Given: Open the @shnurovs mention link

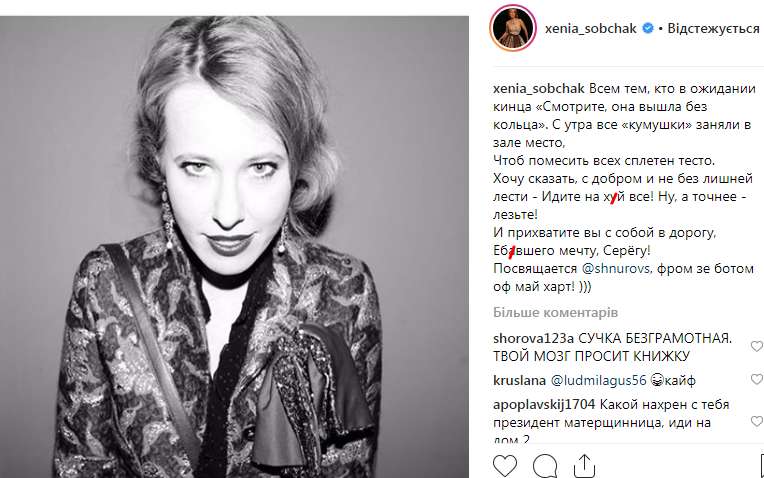Looking at the screenshot, I should pyautogui.click(x=615, y=268).
